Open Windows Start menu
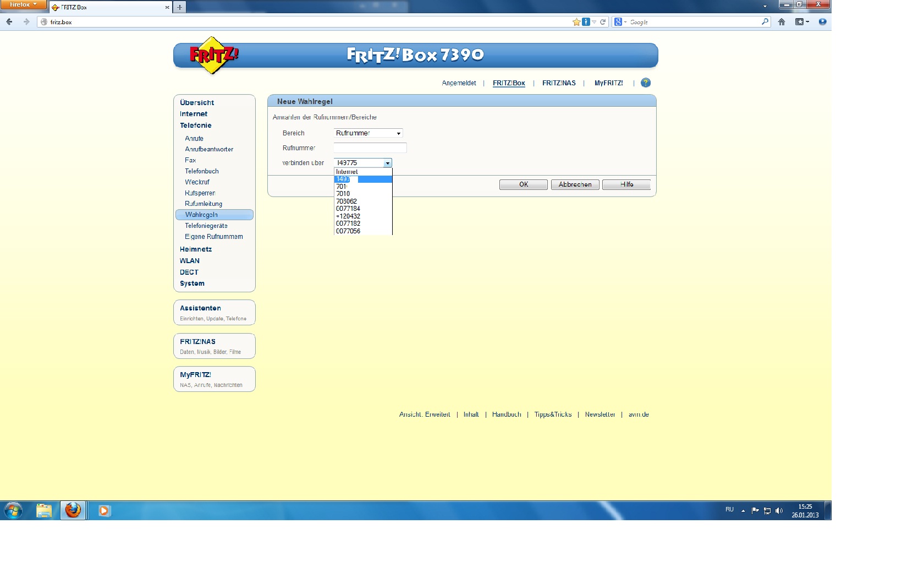 13,510
